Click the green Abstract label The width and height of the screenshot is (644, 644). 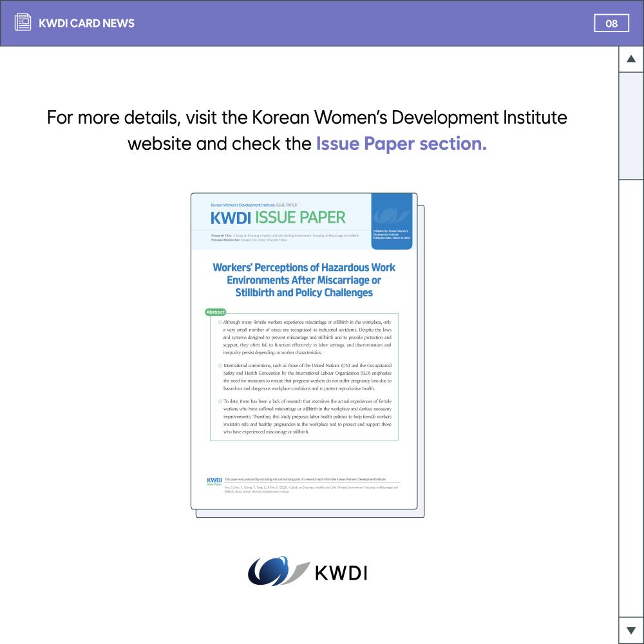pos(215,312)
